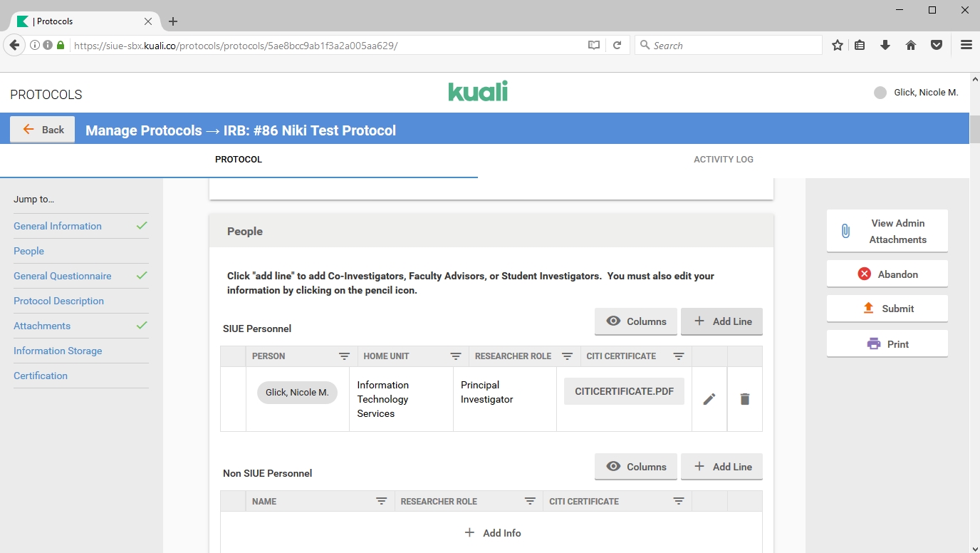Open filter on RESEARCHER ROLE column in SIUE table
The height and width of the screenshot is (553, 980).
[x=567, y=356]
